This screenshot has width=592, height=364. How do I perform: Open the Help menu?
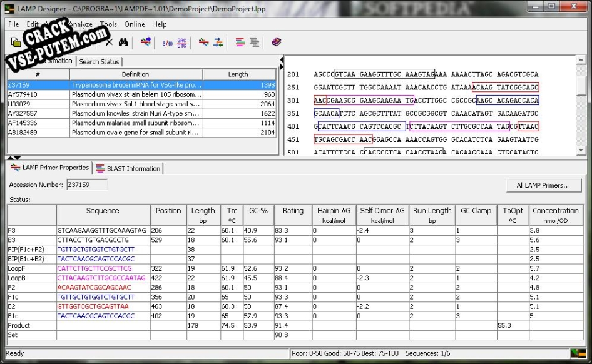[x=160, y=24]
